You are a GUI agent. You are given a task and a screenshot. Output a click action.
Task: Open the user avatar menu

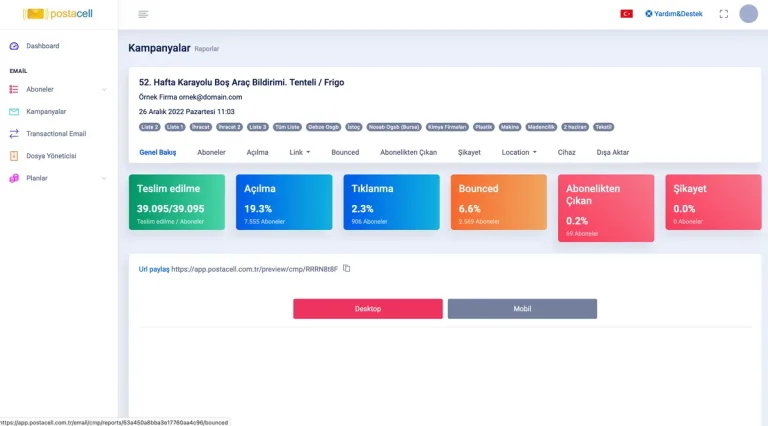(748, 14)
